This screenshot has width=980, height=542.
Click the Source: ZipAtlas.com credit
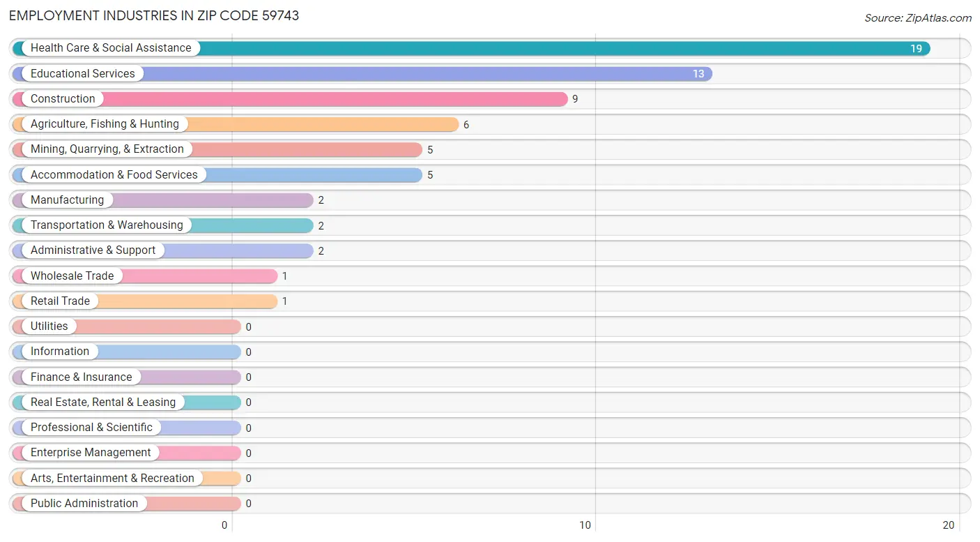[918, 18]
